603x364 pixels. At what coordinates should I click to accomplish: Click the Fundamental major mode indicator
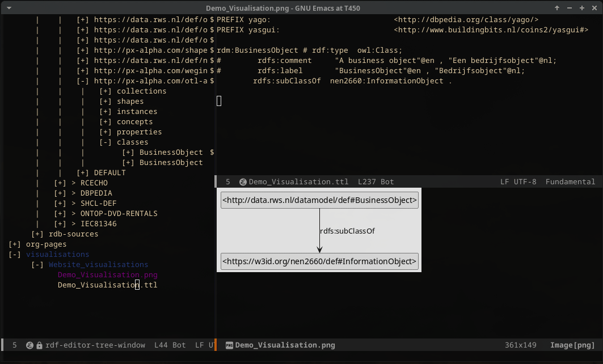[570, 182]
